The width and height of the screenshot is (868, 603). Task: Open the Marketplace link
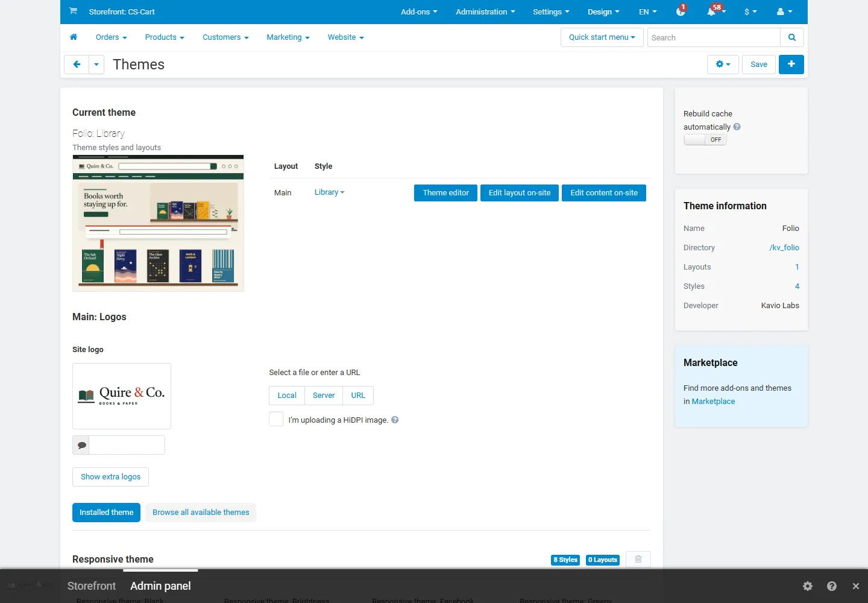(713, 402)
